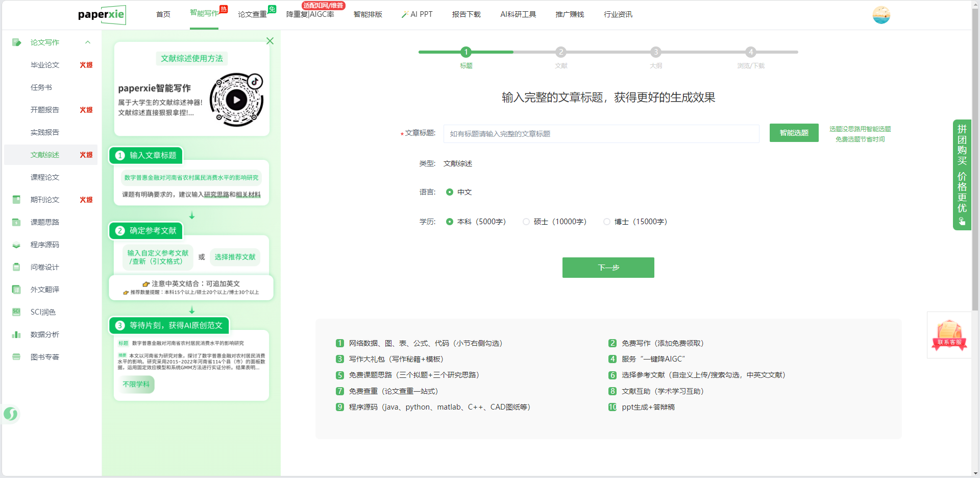
Task: Select the 博士 (15000字) radio option
Action: (607, 222)
